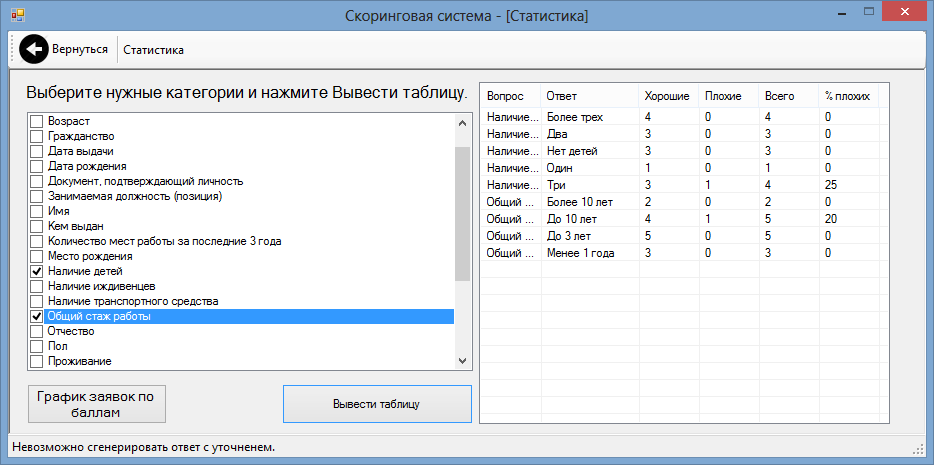934x465 pixels.
Task: Select the Три answer table row
Action: [x=684, y=185]
